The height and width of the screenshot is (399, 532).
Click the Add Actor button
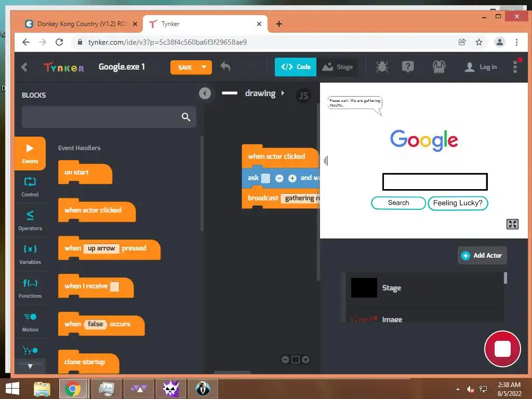point(482,256)
